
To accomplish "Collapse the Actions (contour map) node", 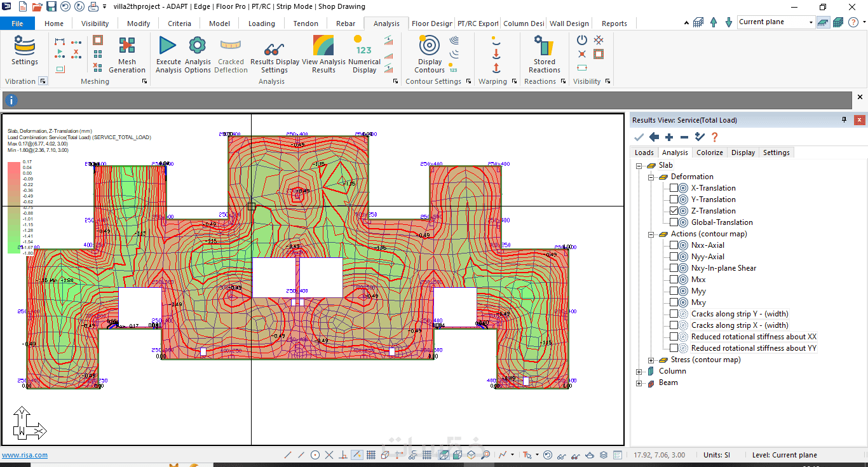I will [651, 234].
